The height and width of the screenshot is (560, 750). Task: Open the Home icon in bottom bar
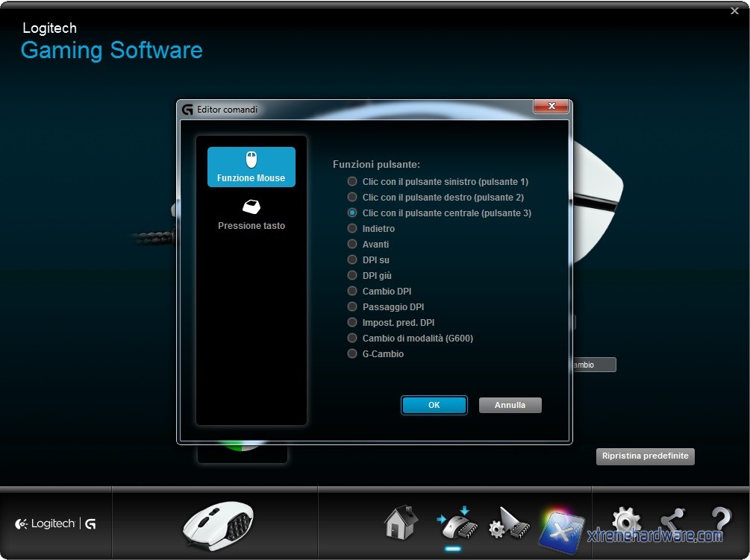[x=401, y=522]
